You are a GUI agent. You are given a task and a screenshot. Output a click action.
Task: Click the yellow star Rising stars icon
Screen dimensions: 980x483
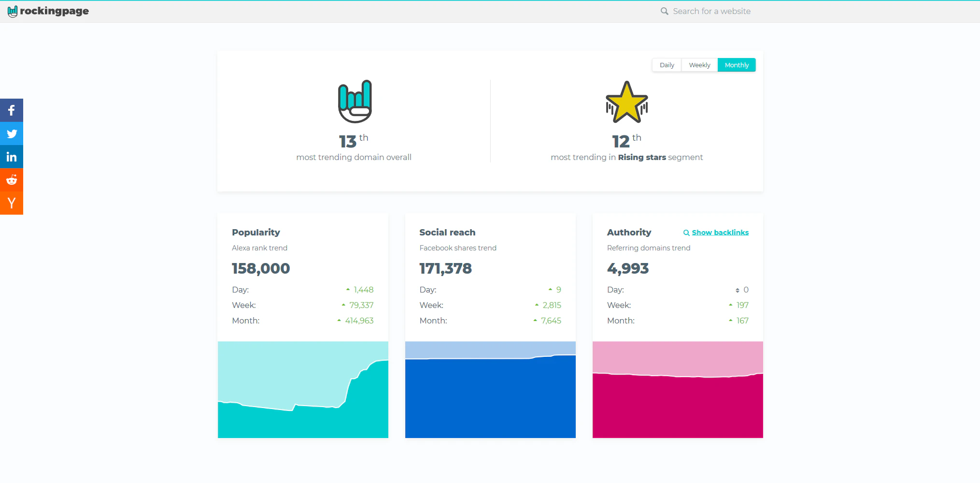[x=627, y=102]
